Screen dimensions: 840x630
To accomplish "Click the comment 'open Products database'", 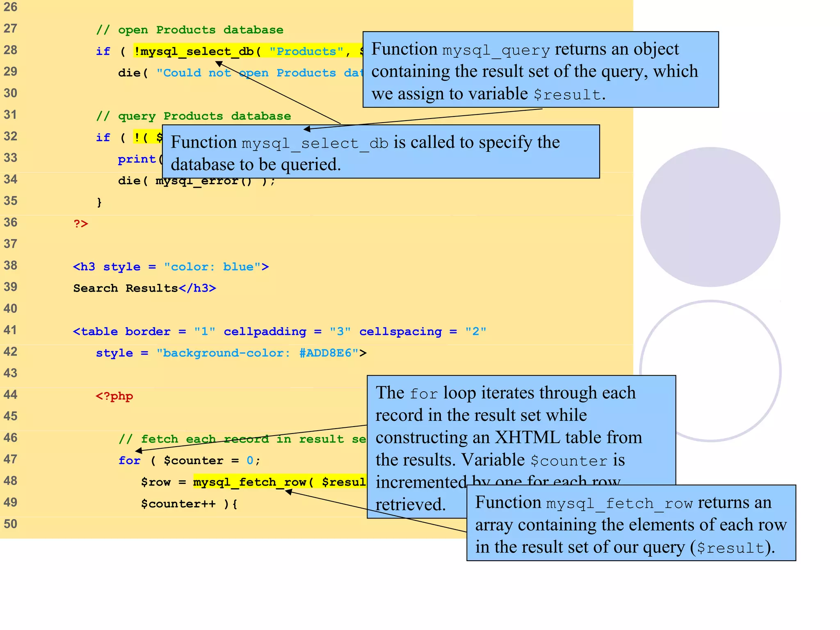I will pyautogui.click(x=190, y=30).
